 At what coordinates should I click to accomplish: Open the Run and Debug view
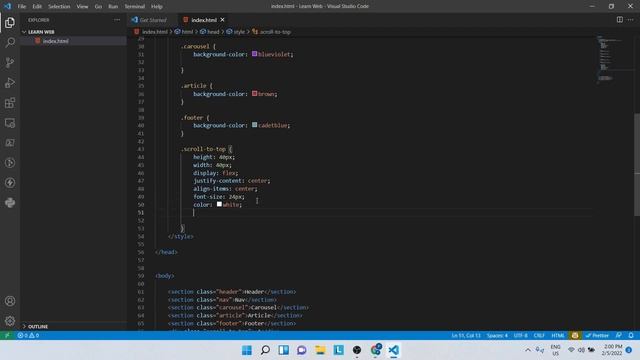pyautogui.click(x=10, y=82)
